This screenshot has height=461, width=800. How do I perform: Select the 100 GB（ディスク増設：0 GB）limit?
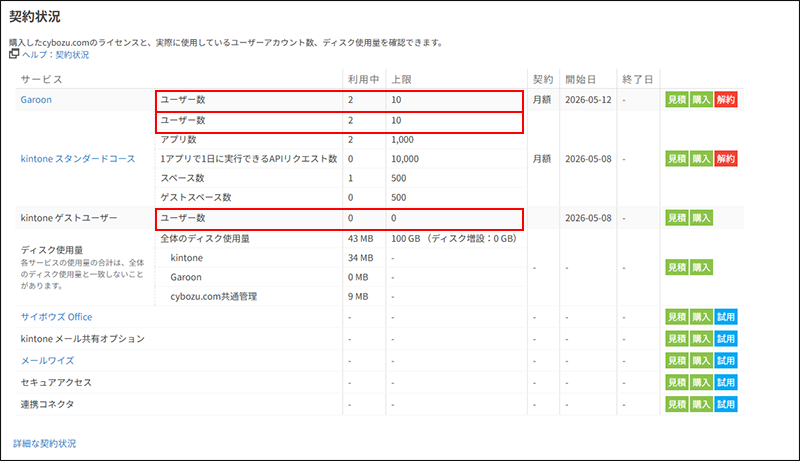pyautogui.click(x=454, y=238)
